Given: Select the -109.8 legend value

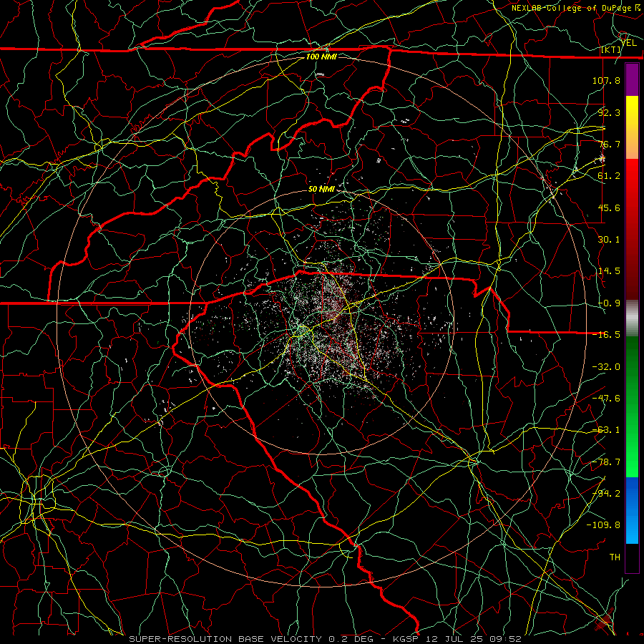Looking at the screenshot, I should [603, 525].
